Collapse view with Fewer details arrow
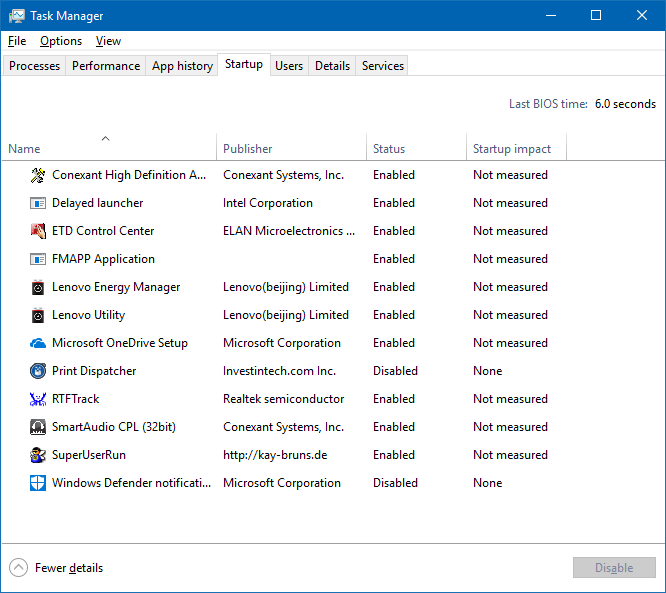 (18, 568)
